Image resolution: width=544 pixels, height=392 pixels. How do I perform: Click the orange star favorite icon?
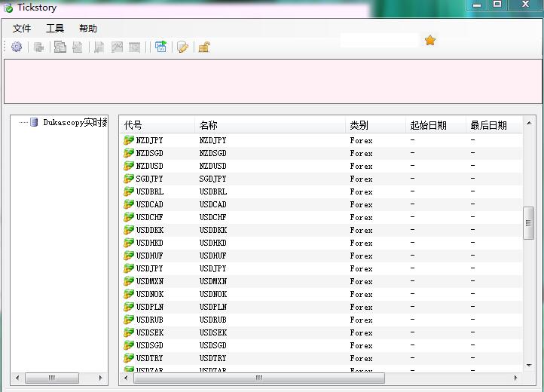pyautogui.click(x=430, y=40)
